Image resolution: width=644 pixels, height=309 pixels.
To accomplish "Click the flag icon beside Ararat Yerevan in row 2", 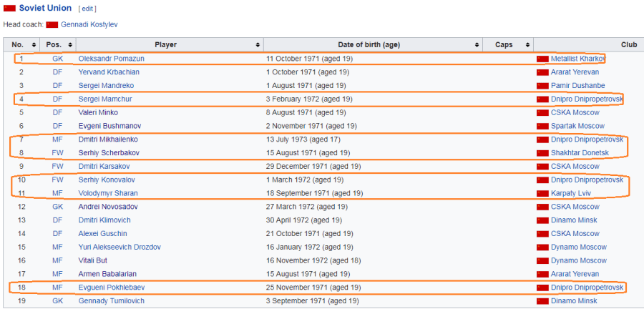I will 542,72.
